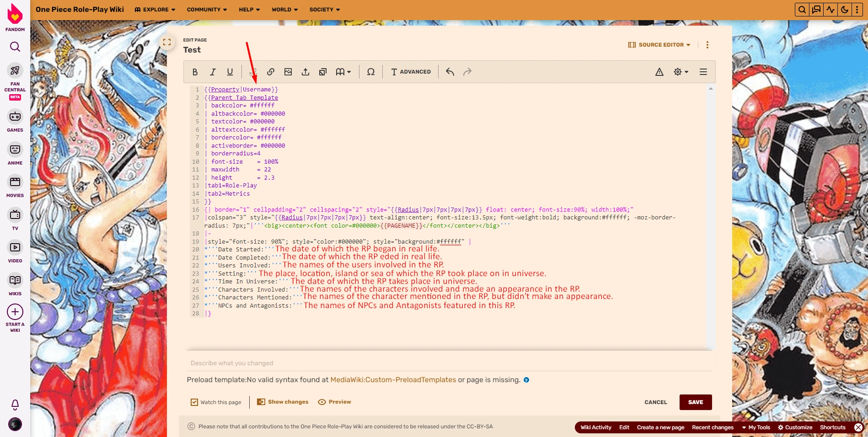Go to Fan Central

click(15, 81)
